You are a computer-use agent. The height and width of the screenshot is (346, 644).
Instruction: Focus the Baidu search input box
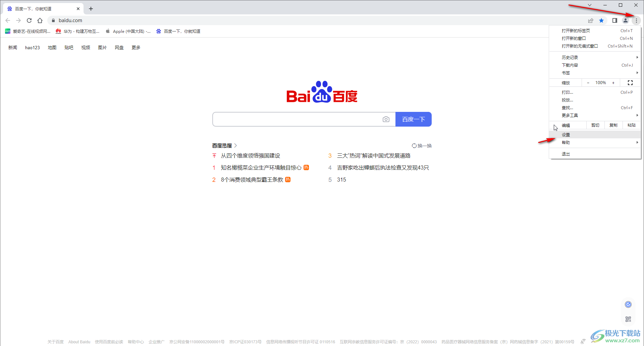(x=297, y=119)
